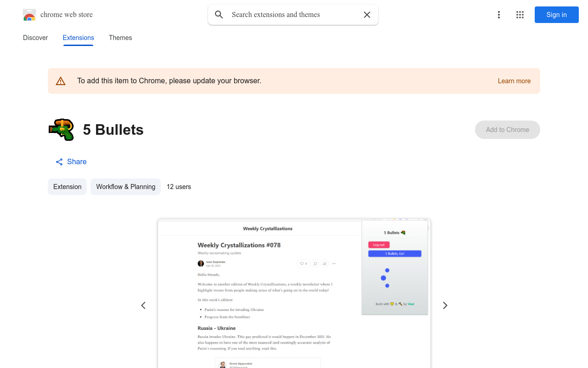
Task: Click the warning triangle icon
Action: (x=61, y=81)
